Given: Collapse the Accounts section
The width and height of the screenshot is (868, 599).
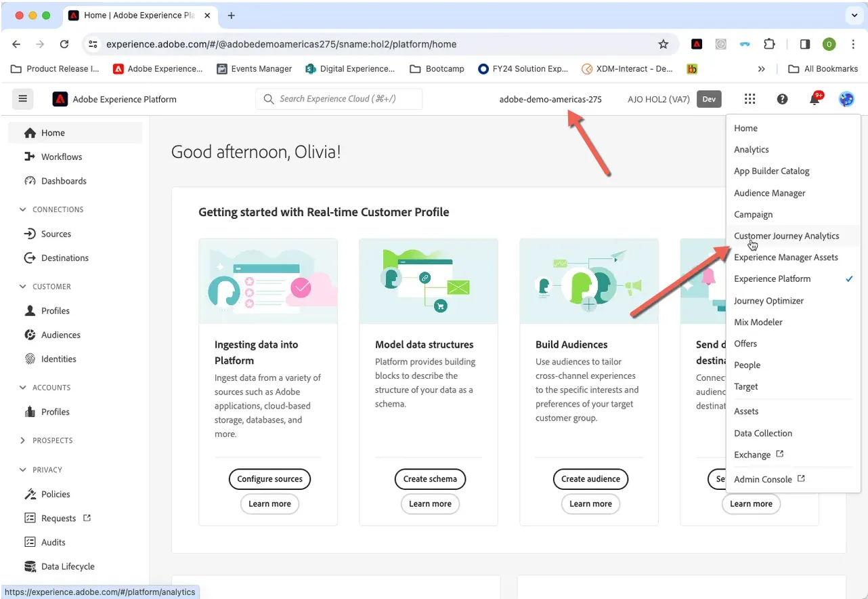Looking at the screenshot, I should point(23,388).
